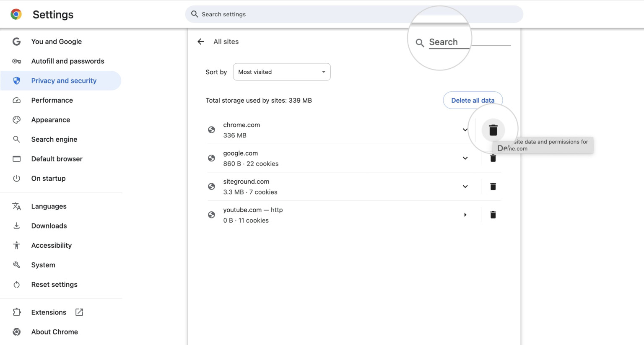Click the Chrome logo in the header
The height and width of the screenshot is (345, 644).
point(16,14)
